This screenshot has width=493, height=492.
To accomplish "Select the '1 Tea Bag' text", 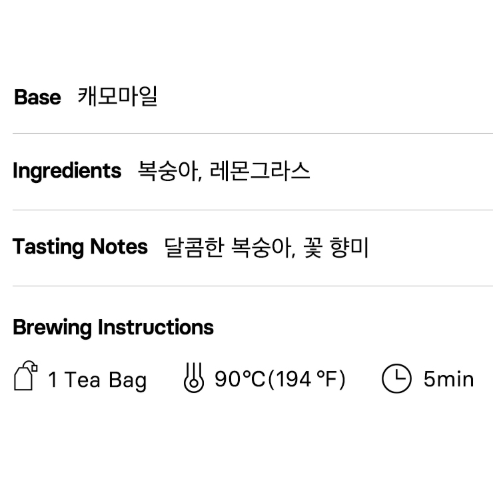I will [97, 380].
